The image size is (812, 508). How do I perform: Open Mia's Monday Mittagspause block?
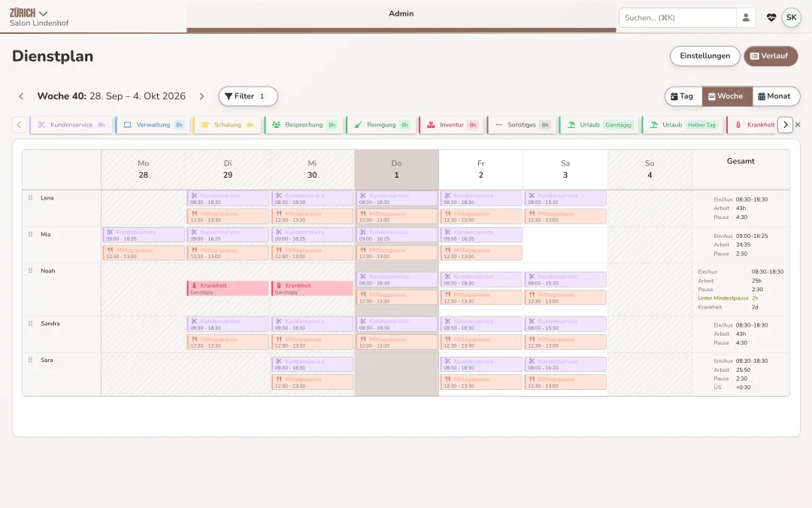[144, 253]
